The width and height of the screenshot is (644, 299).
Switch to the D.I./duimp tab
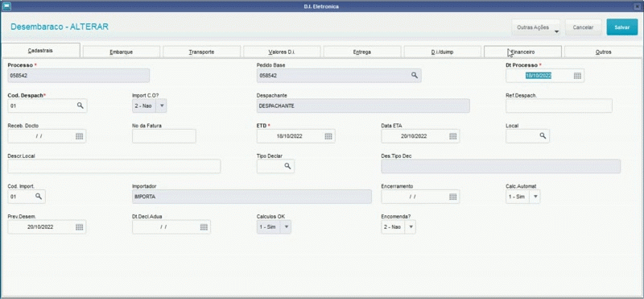(442, 52)
